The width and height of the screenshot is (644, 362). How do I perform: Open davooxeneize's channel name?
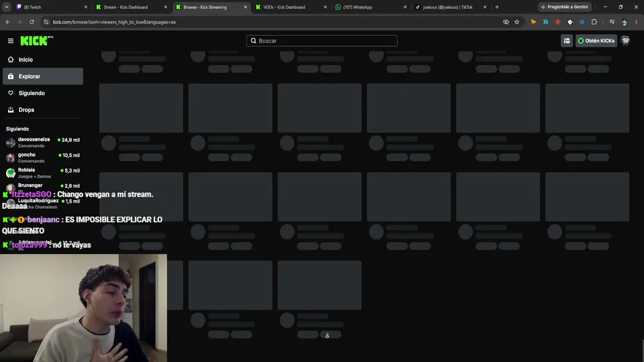34,139
